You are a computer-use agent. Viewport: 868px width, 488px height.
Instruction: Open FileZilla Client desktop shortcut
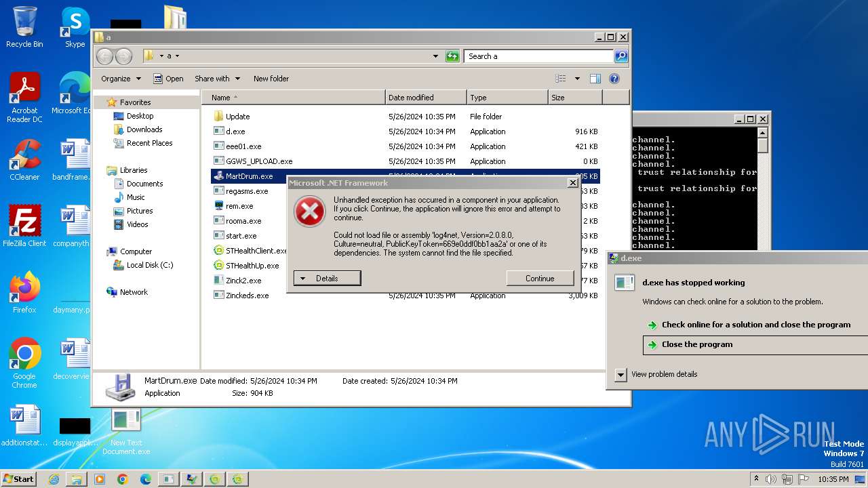click(24, 226)
